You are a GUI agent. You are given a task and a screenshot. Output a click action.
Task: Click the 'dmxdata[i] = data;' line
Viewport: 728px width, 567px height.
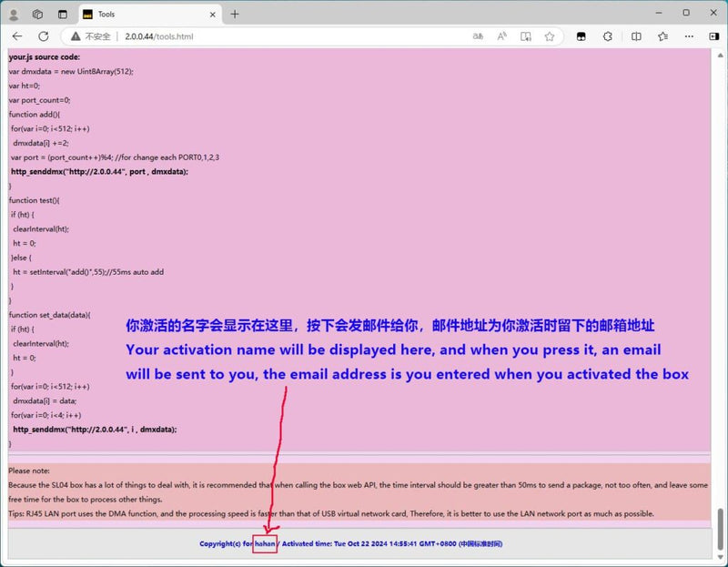[x=45, y=400]
